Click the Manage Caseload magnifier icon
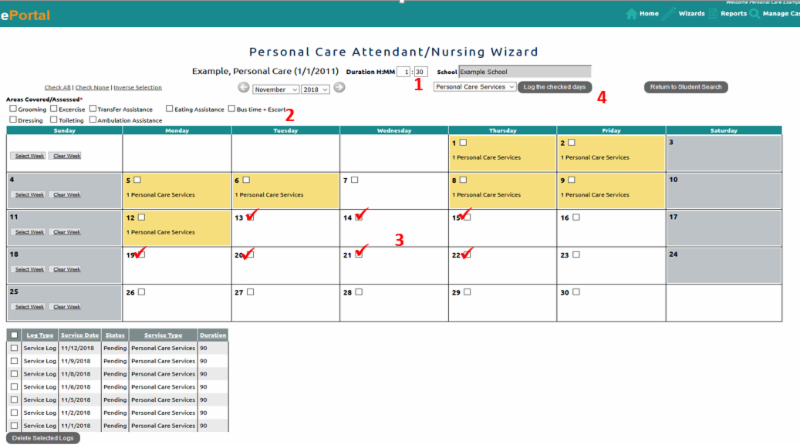This screenshot has width=800, height=445. pos(754,14)
